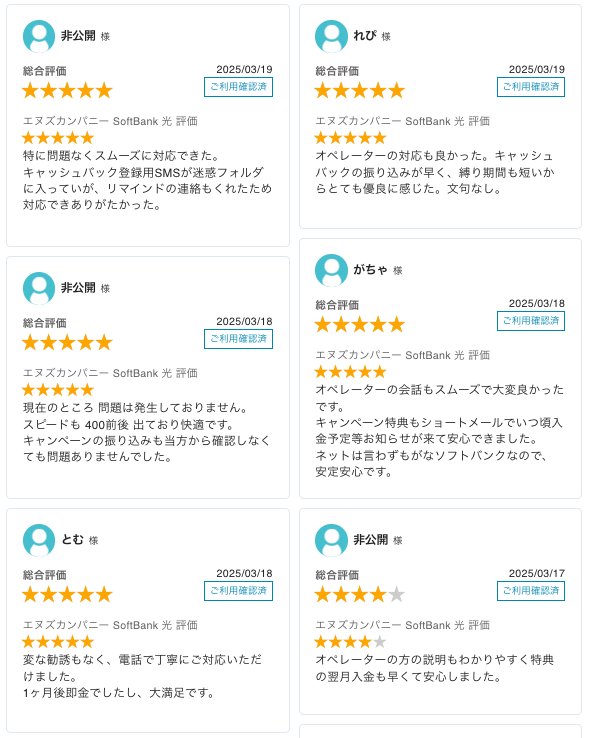Select the reviewer name とむ
Screen dimensions: 589x738
[x=73, y=539]
